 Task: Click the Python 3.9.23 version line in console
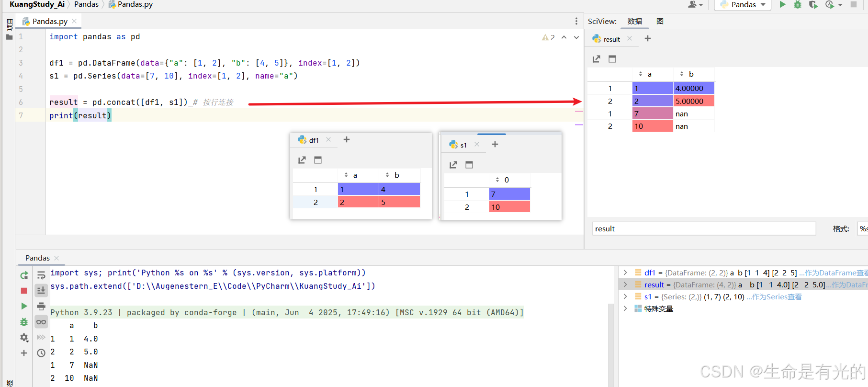[287, 312]
